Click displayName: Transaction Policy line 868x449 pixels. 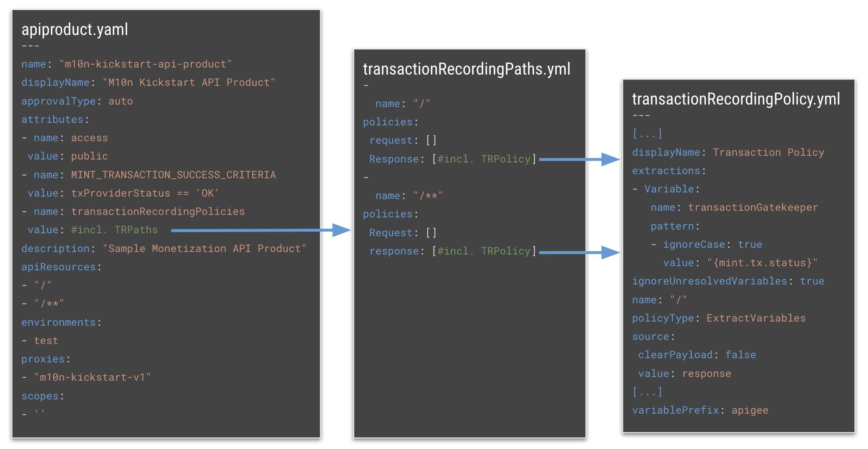728,152
